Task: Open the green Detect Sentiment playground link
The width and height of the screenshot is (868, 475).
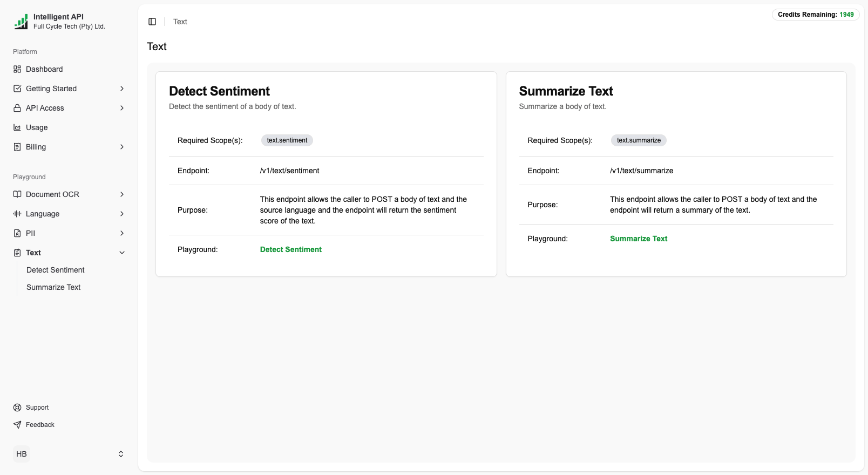Action: pos(290,249)
